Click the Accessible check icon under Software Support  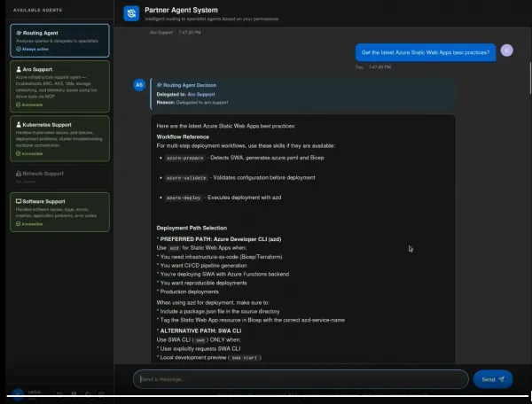[19, 223]
